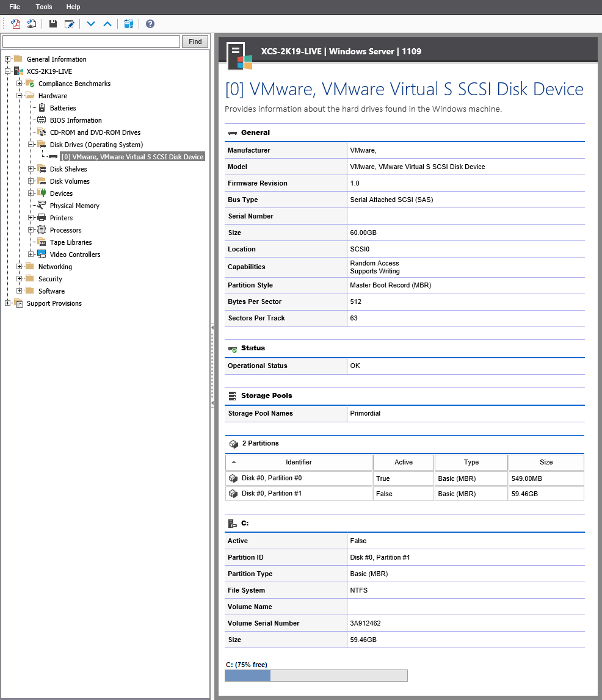The height and width of the screenshot is (700, 602).
Task: Select the BIOS Information tree item
Action: coord(76,120)
